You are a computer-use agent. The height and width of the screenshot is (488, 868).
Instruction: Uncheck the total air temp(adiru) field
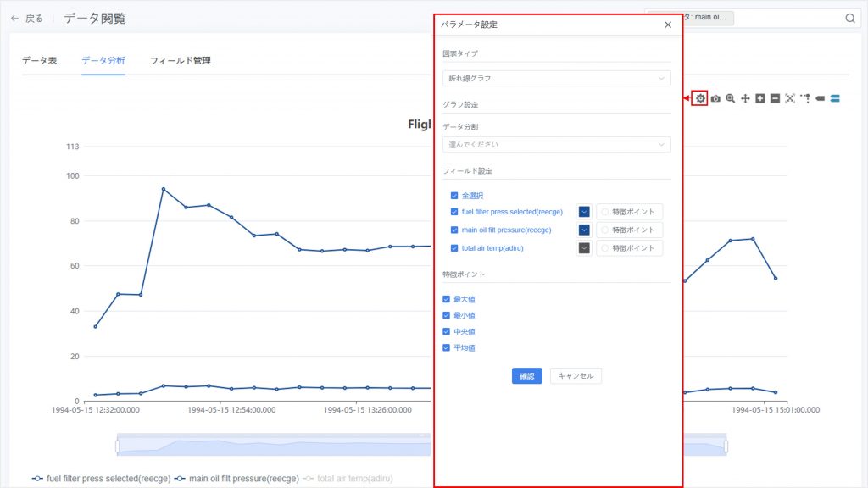pos(454,248)
